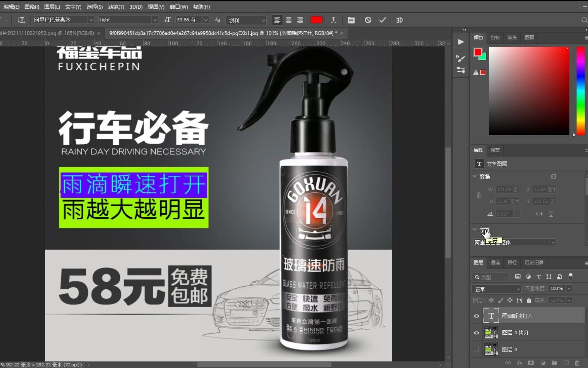Toggle lock position
Image resolution: width=588 pixels, height=368 pixels.
click(510, 300)
